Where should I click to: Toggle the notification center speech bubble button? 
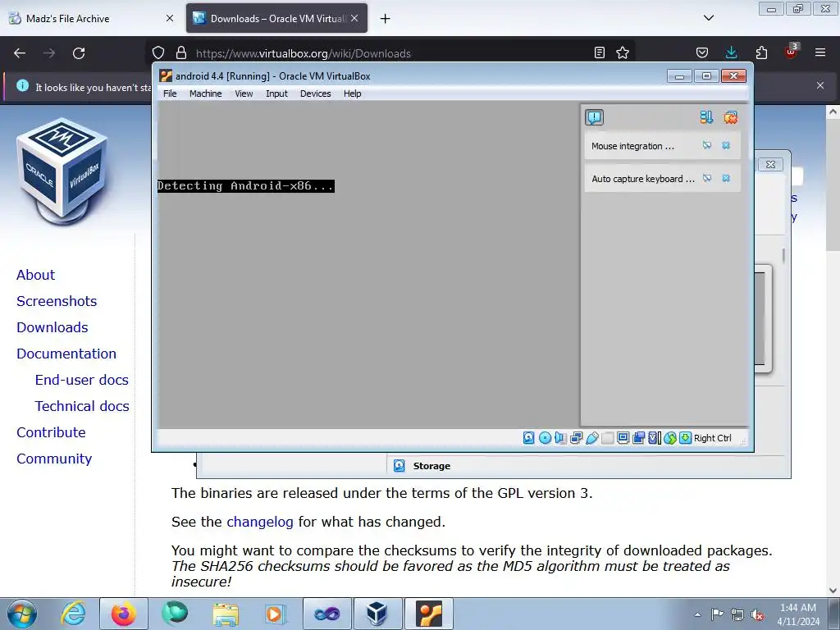(594, 117)
